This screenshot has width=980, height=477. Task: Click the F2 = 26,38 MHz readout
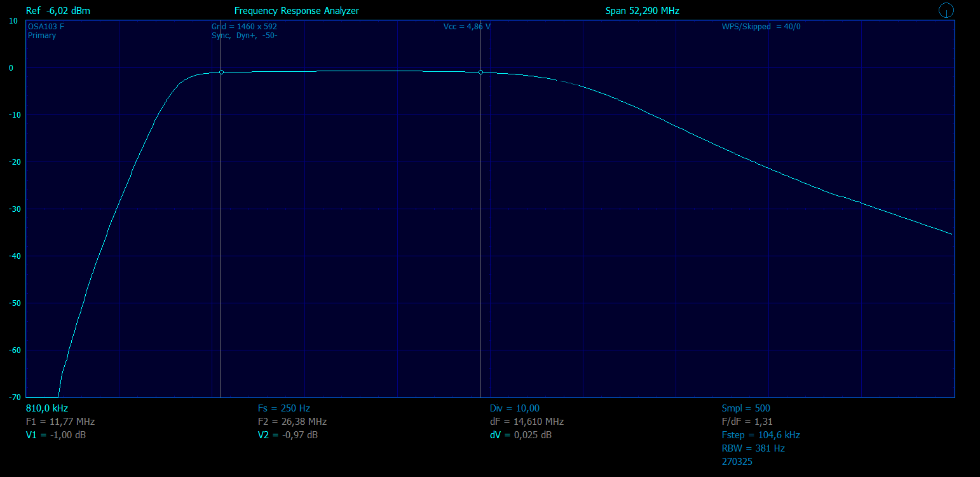pos(292,422)
